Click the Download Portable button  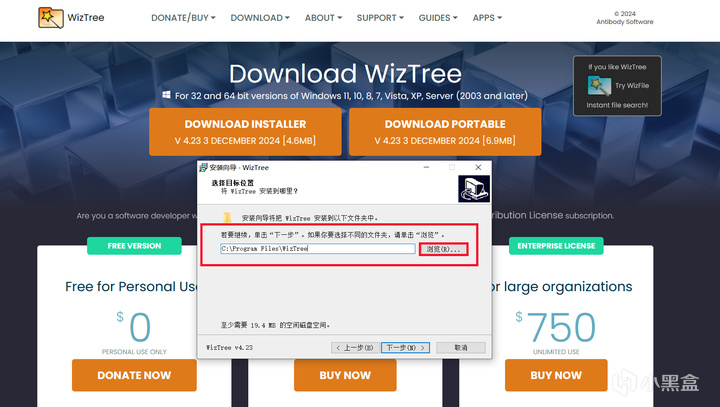click(445, 132)
